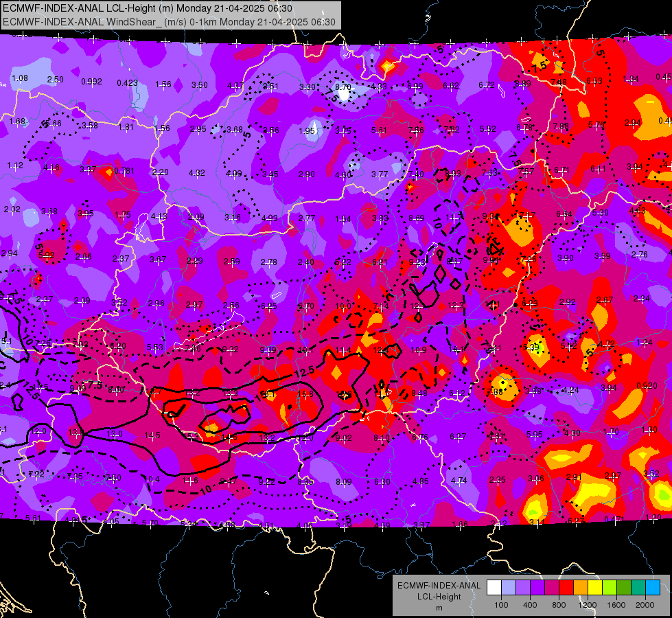This screenshot has width=672, height=618.
Task: Click the map value '6.21'
Action: point(380,262)
